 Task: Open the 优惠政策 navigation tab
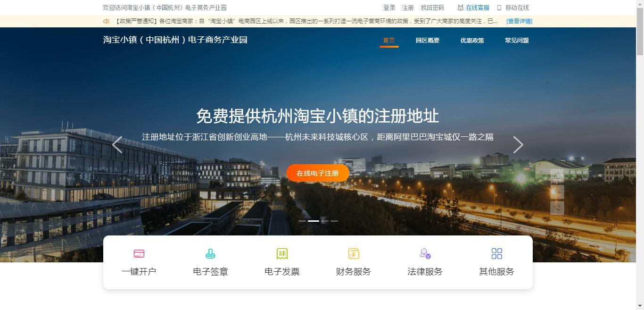tap(471, 41)
